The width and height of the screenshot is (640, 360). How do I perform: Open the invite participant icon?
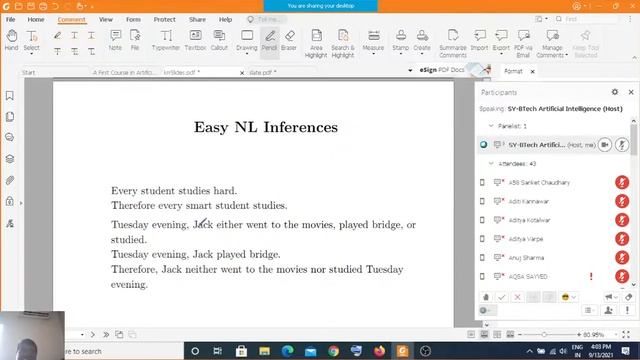pos(608,311)
